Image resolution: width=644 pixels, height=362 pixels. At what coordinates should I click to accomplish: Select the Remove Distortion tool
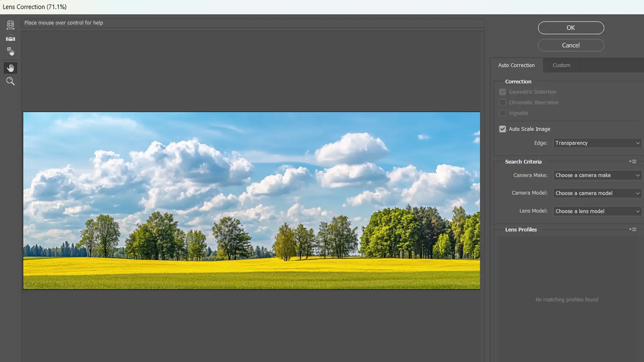pyautogui.click(x=11, y=24)
